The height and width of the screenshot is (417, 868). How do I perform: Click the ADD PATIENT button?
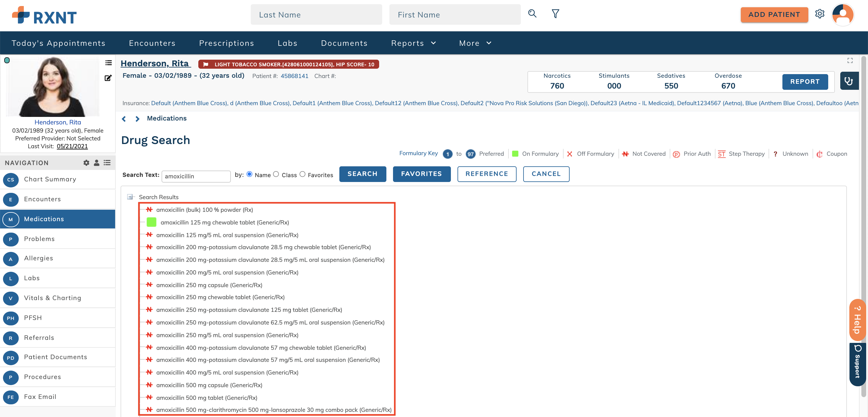click(x=774, y=14)
